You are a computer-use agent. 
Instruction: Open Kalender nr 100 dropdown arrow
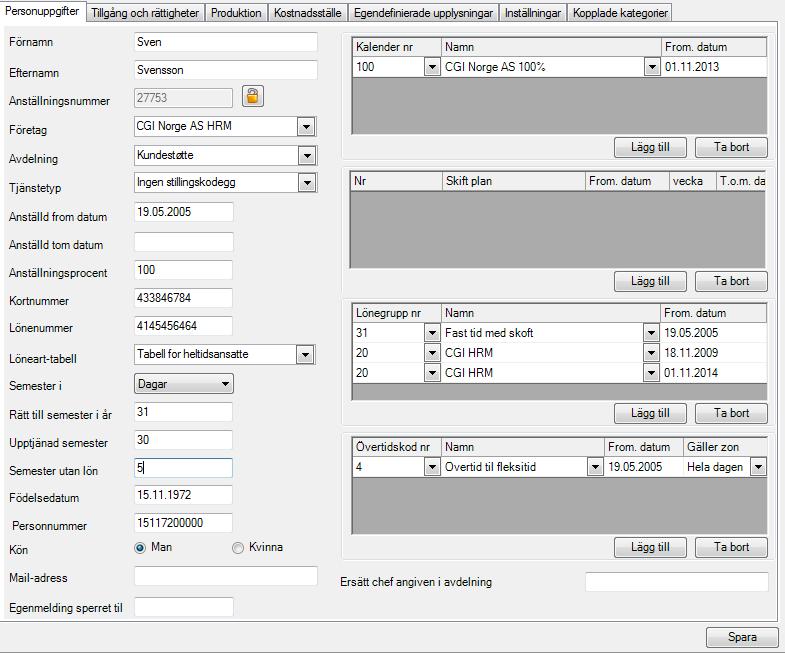(x=432, y=67)
